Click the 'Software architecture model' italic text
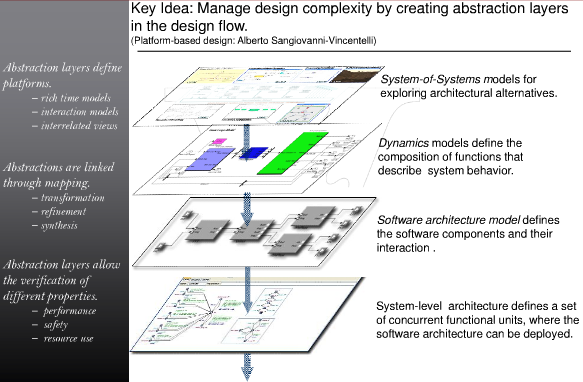This screenshot has width=583, height=382. (x=448, y=220)
